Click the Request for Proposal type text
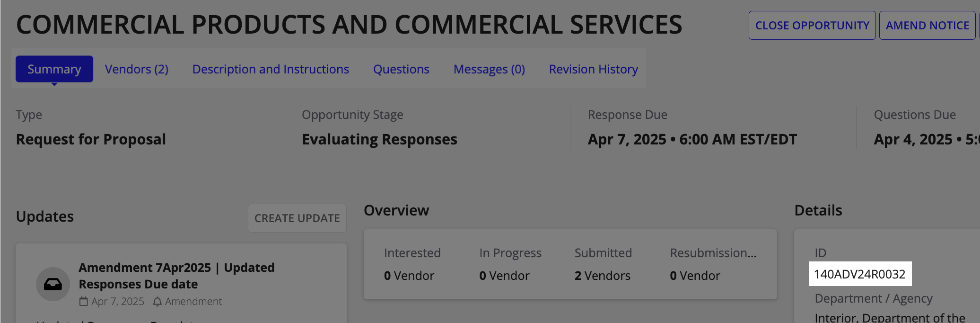 pos(91,139)
